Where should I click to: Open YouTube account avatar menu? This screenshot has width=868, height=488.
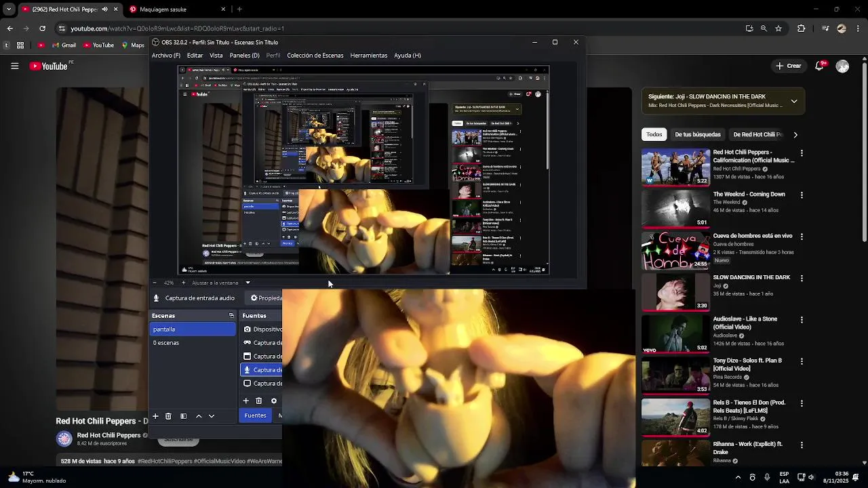842,66
